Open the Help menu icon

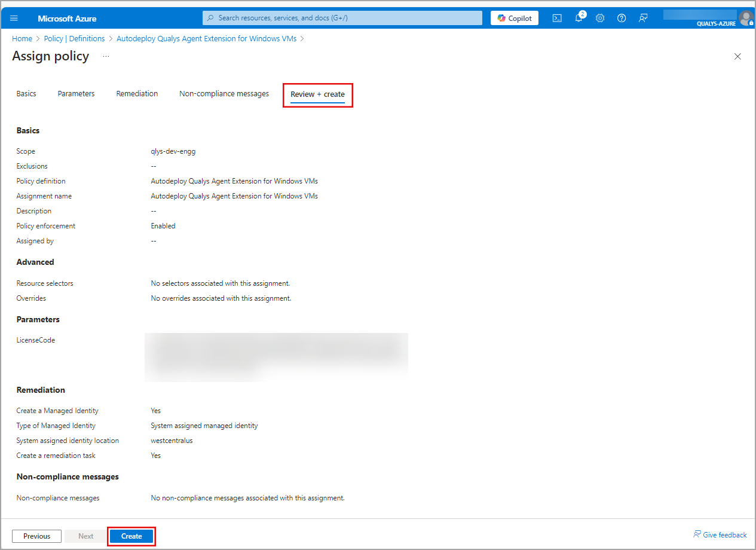coord(621,18)
